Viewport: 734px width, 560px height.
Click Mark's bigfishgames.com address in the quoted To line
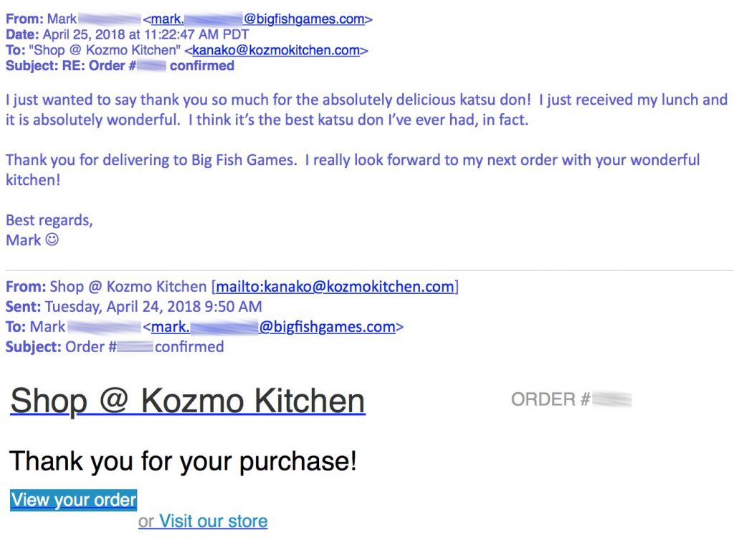(273, 327)
